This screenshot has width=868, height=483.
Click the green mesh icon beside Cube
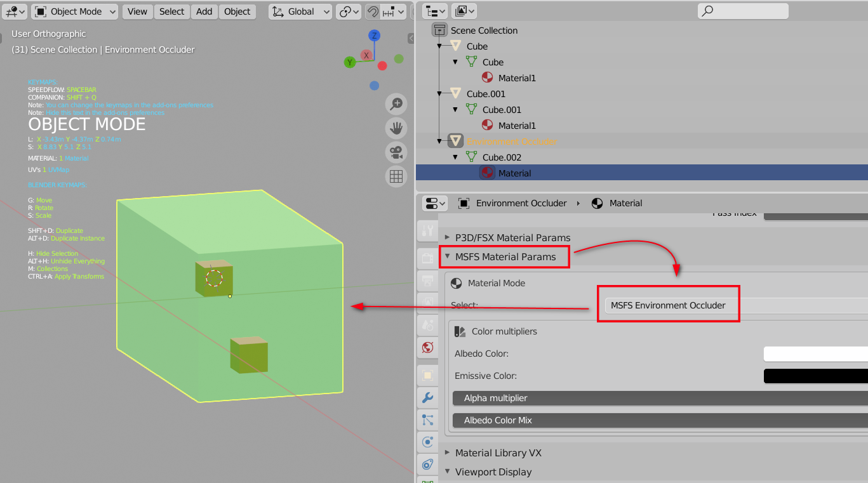pos(471,62)
